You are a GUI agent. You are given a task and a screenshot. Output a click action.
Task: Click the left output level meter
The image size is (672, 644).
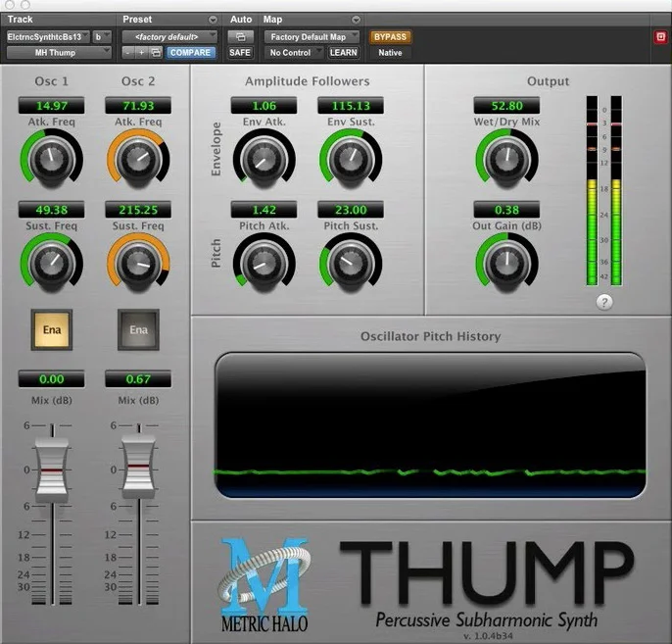(x=592, y=190)
